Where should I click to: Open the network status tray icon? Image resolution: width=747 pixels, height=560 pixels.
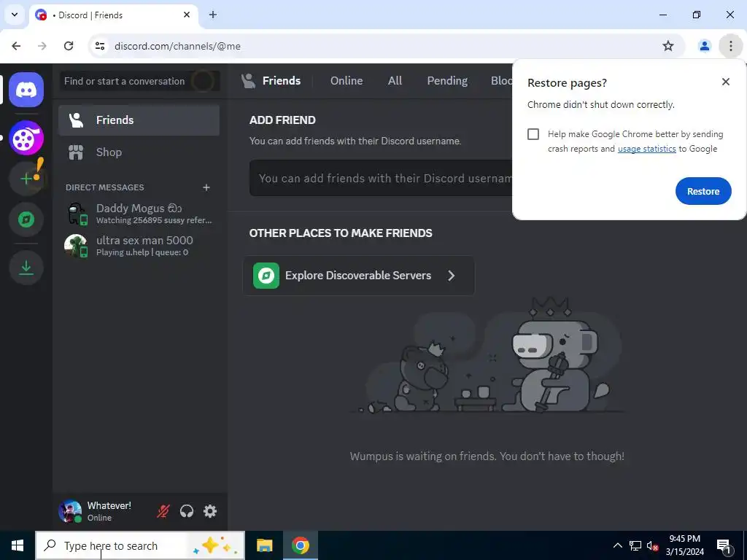click(x=635, y=545)
